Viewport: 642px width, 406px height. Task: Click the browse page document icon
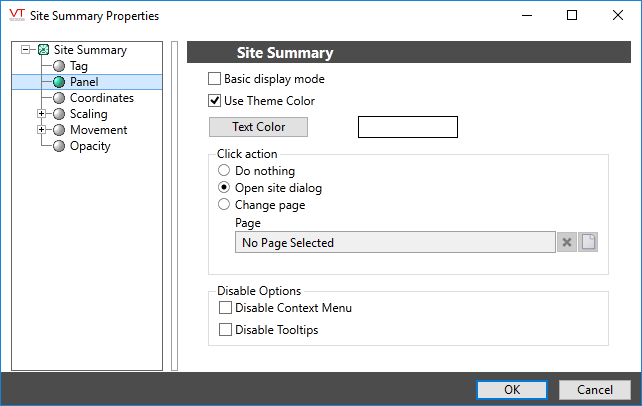pyautogui.click(x=588, y=242)
